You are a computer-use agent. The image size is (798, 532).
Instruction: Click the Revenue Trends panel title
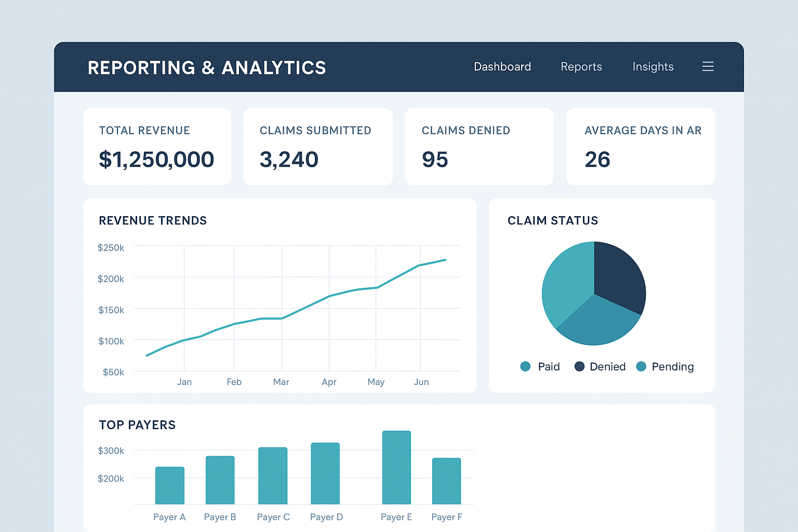click(152, 220)
